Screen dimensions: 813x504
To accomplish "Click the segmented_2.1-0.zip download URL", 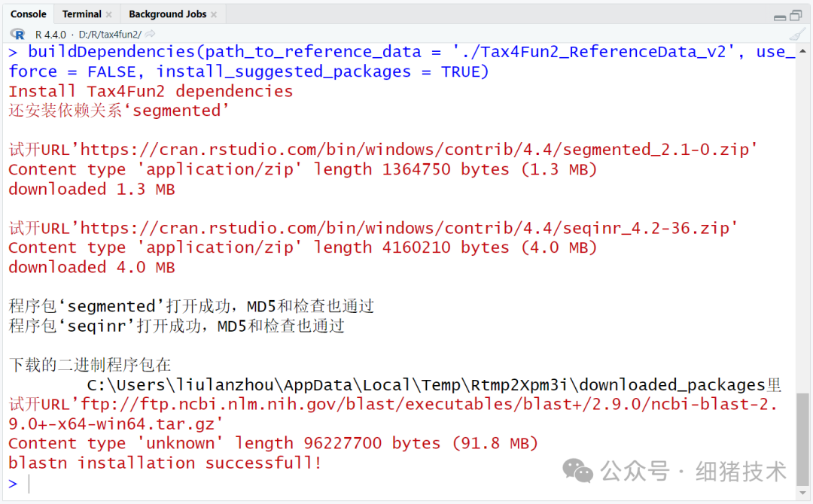I will coord(419,150).
